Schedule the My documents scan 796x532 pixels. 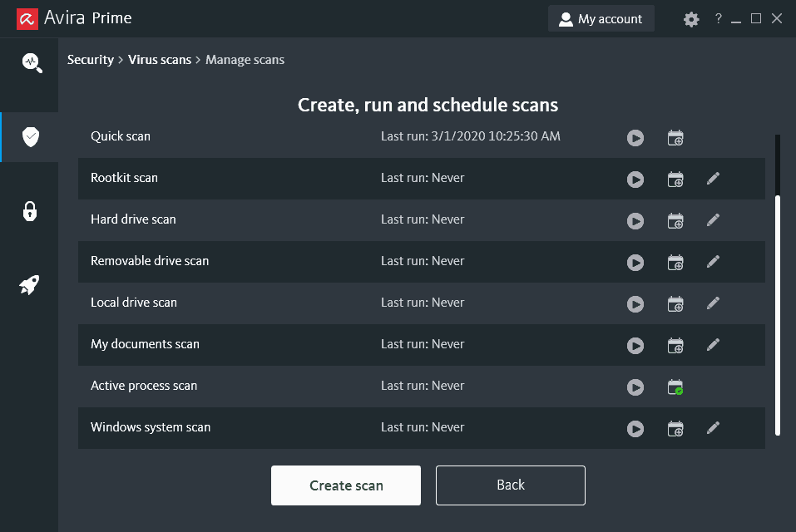(x=675, y=345)
